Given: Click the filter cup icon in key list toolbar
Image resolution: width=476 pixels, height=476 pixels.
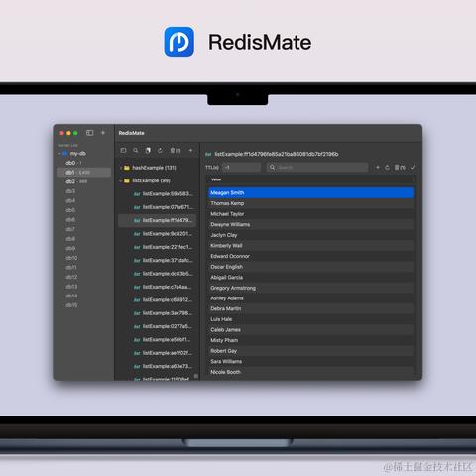Looking at the screenshot, I should pos(148,150).
